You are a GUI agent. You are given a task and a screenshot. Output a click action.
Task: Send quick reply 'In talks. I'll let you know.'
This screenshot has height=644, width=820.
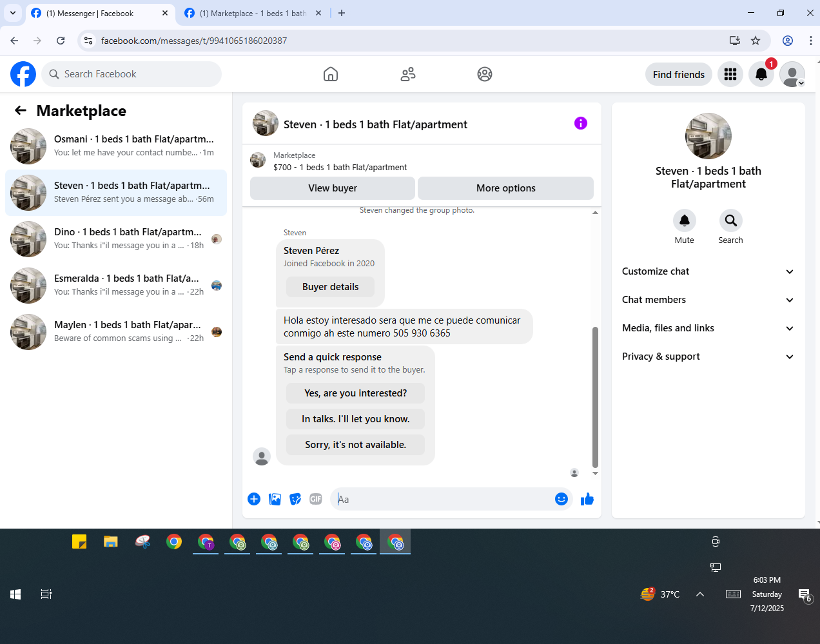[x=356, y=419]
